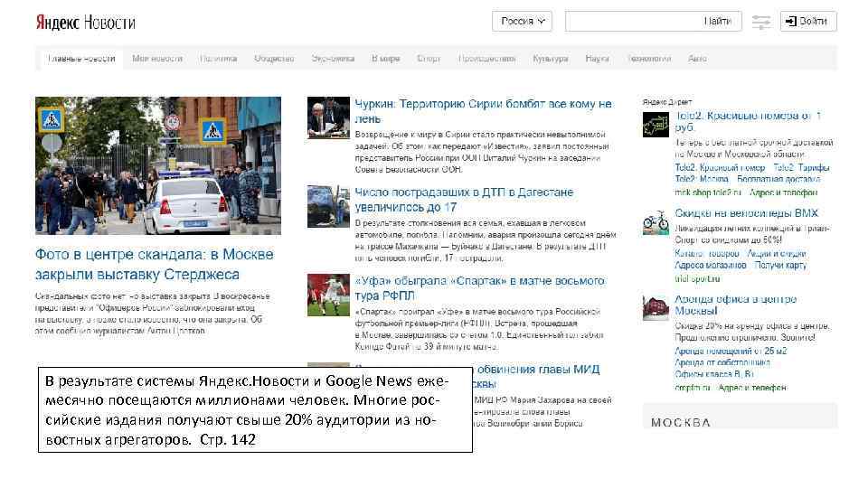Viewport: 868px width, 488px height.
Task: Open the Чуркин Syria bombing headline
Action: (x=483, y=111)
